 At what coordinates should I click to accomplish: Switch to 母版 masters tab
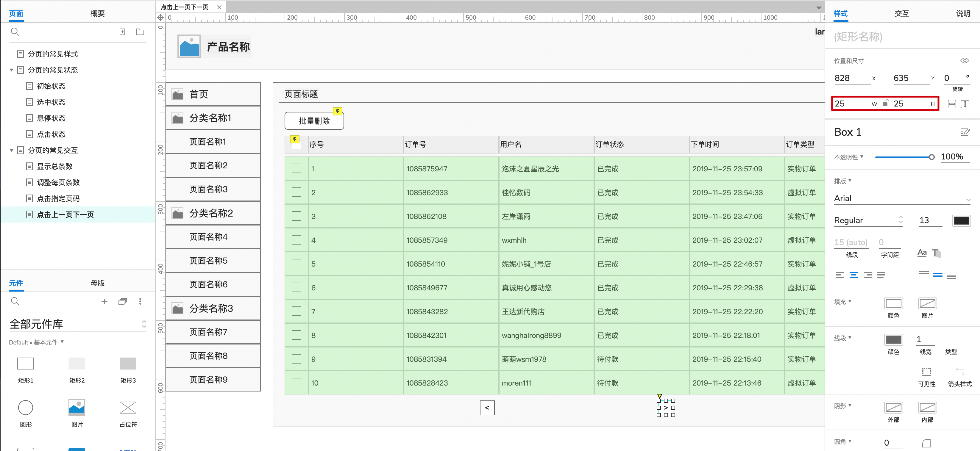click(x=97, y=283)
